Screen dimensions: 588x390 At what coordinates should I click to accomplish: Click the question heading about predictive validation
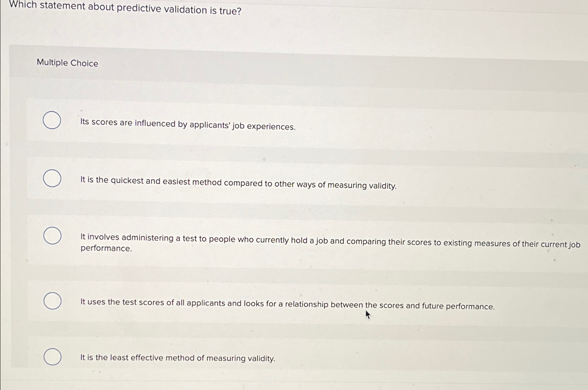[125, 10]
